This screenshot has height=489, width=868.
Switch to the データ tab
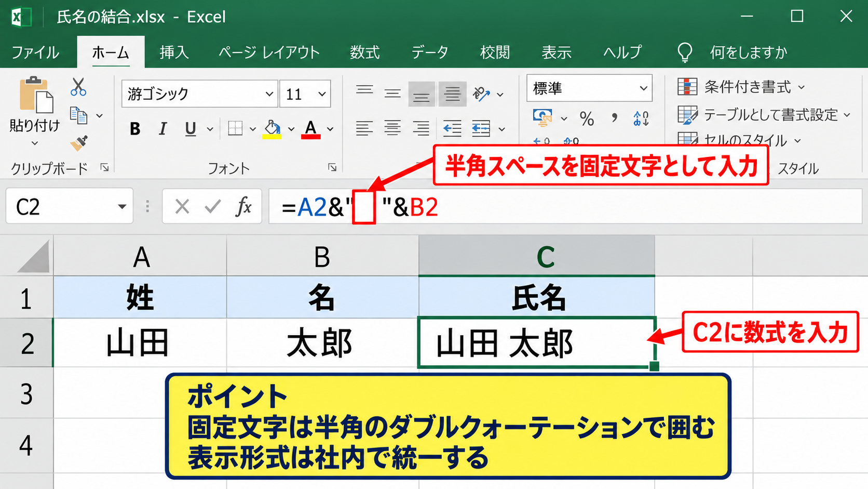(x=430, y=52)
